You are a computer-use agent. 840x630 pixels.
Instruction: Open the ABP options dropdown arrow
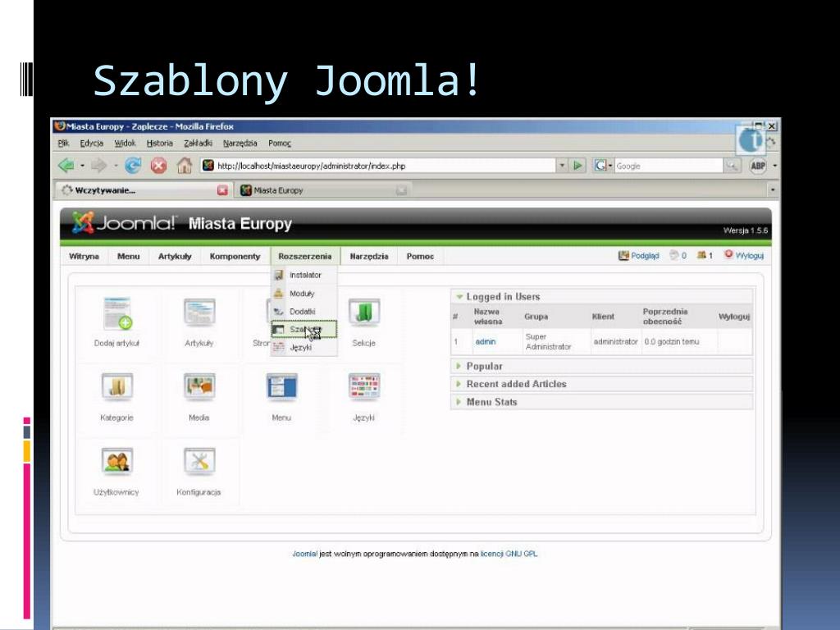pyautogui.click(x=774, y=166)
